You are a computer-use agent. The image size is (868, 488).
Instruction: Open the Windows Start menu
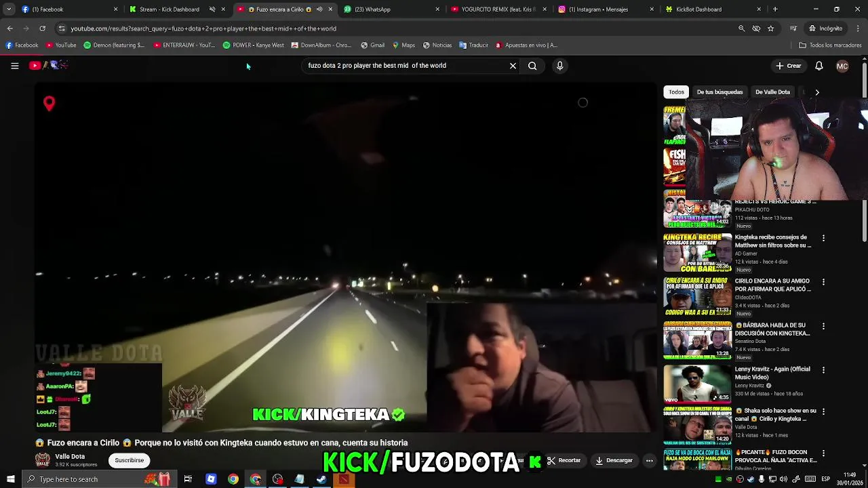(x=10, y=479)
